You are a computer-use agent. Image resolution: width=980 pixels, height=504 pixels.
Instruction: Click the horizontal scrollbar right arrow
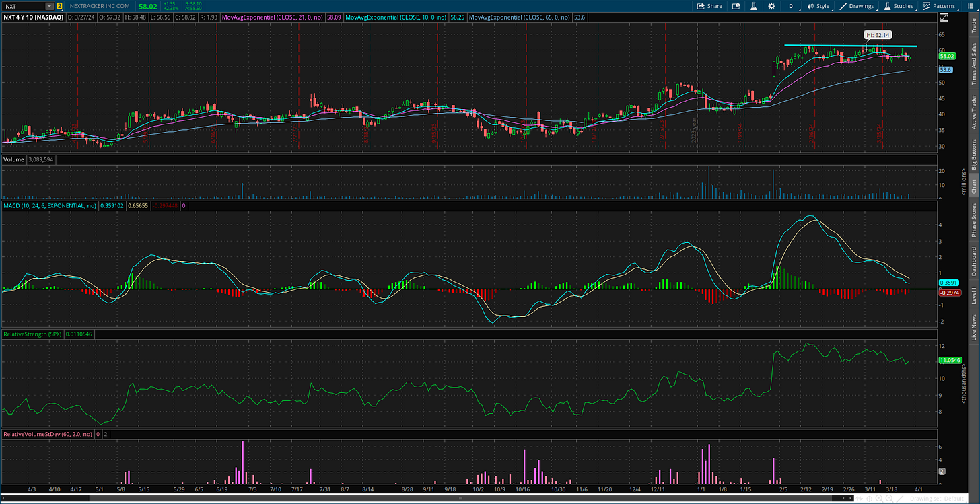[850, 499]
